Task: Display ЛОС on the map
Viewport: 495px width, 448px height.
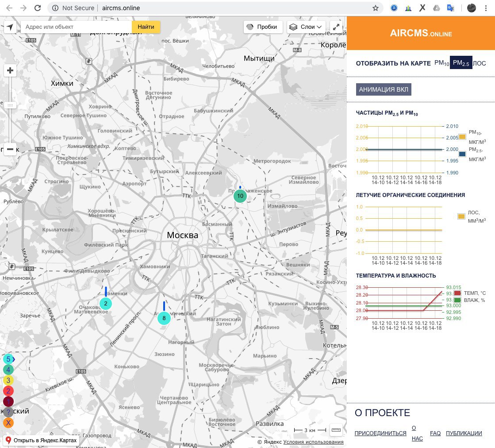Action: coord(479,63)
